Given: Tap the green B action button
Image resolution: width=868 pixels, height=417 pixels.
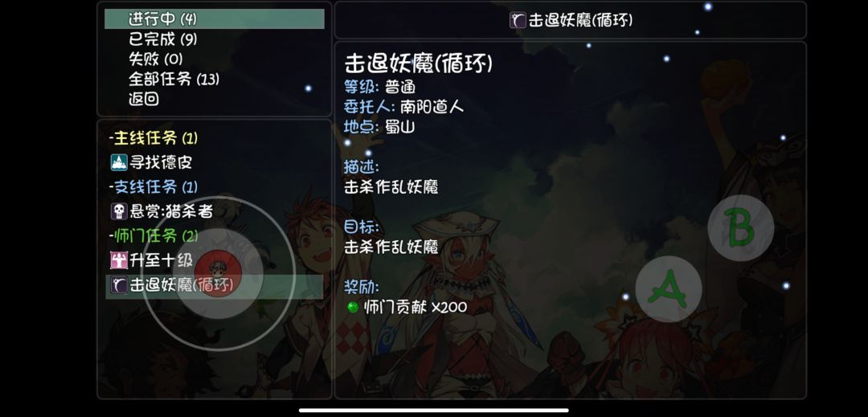Looking at the screenshot, I should pyautogui.click(x=741, y=228).
